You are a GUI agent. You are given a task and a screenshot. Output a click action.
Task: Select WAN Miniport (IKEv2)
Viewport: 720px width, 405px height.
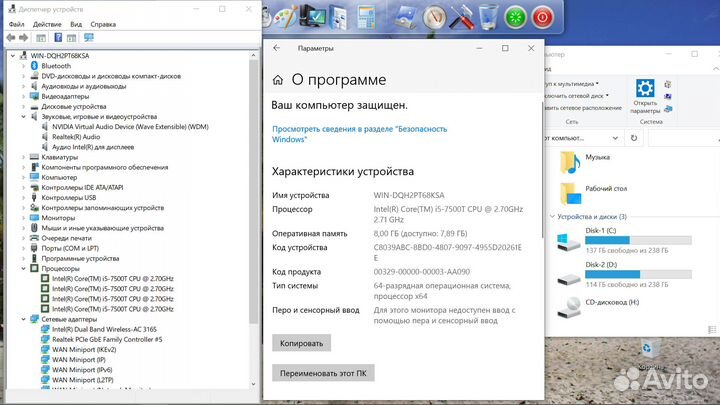tap(84, 349)
